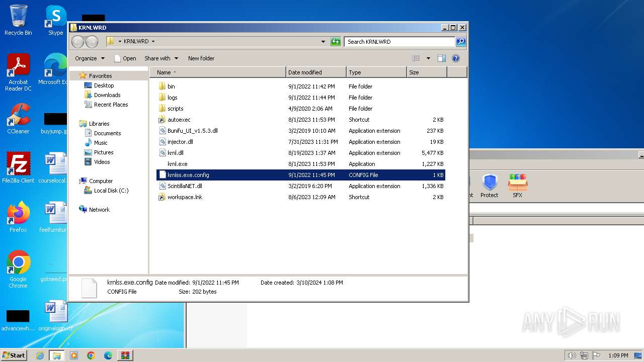Select the autoexec shortcut file
This screenshot has height=362, width=644.
301,120
